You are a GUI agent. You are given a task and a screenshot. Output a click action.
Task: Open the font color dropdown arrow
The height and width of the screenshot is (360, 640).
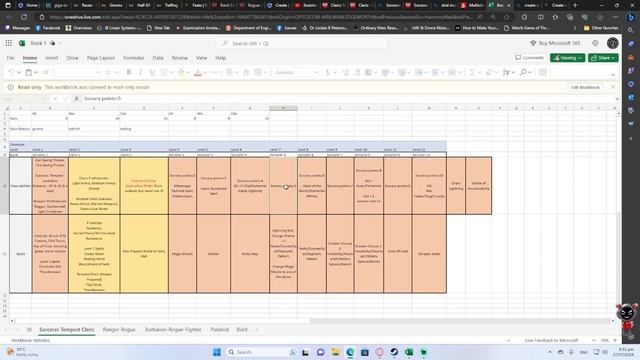click(205, 73)
